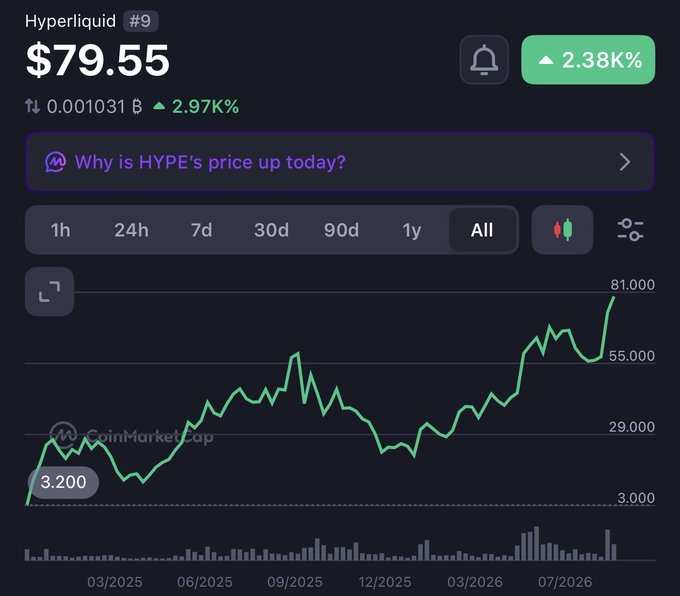Image resolution: width=680 pixels, height=596 pixels.
Task: Tap the 03/2026 date label
Action: click(x=475, y=582)
